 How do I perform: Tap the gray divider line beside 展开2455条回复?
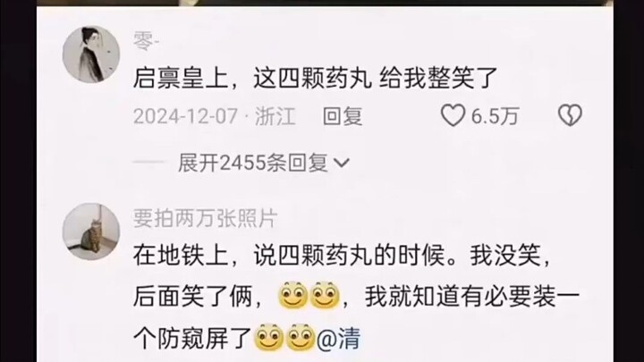(149, 162)
